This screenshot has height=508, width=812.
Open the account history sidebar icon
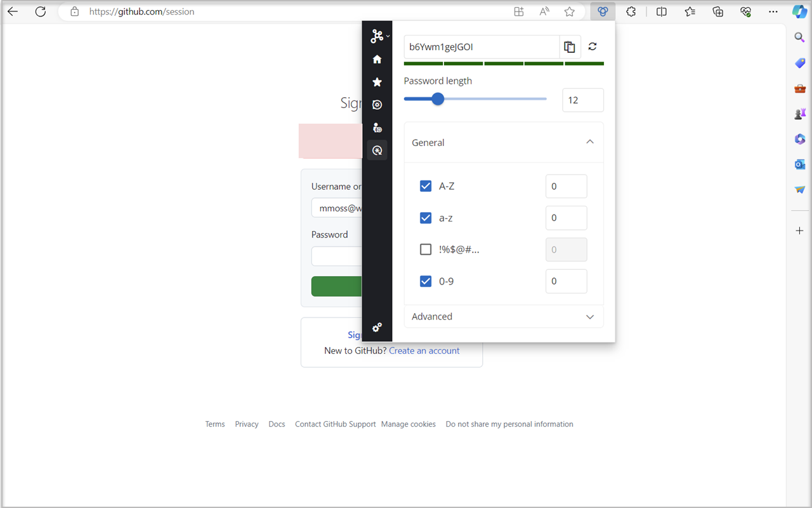pos(377,127)
